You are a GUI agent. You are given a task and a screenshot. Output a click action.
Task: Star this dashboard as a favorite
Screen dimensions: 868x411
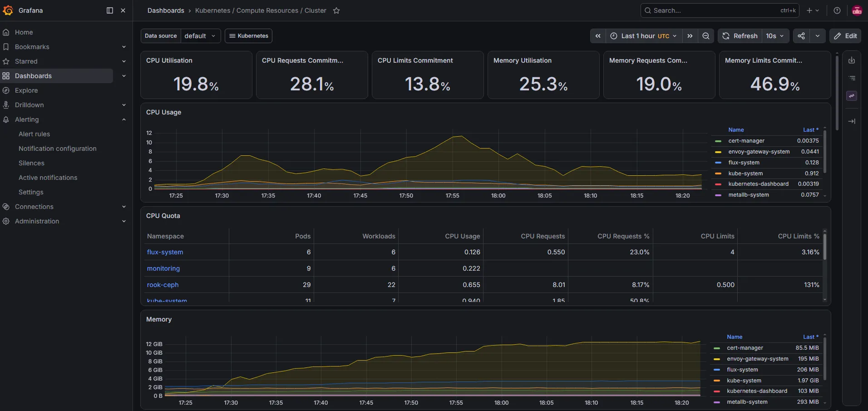click(x=336, y=10)
